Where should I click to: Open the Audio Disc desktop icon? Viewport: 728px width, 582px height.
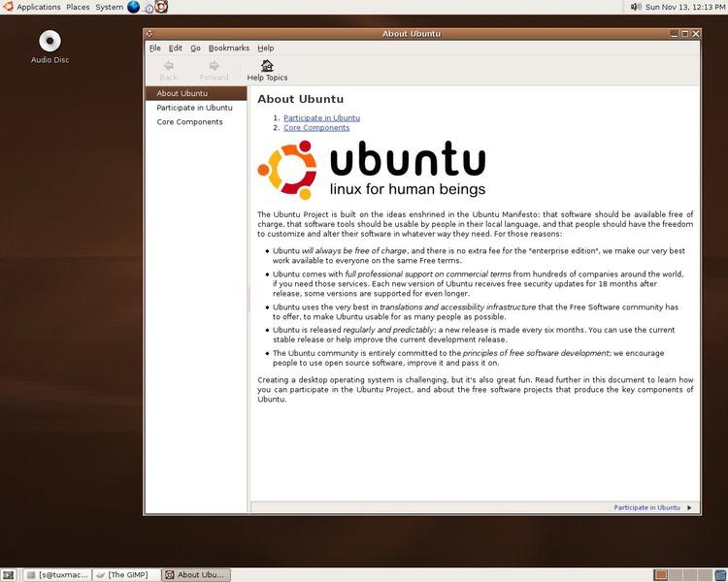pos(50,47)
